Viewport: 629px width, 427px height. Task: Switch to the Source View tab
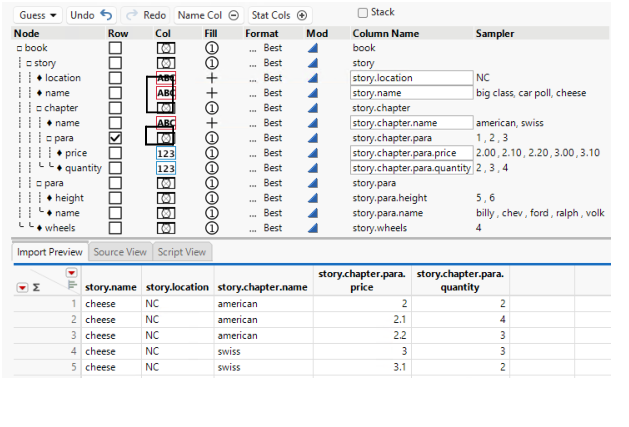click(x=120, y=252)
